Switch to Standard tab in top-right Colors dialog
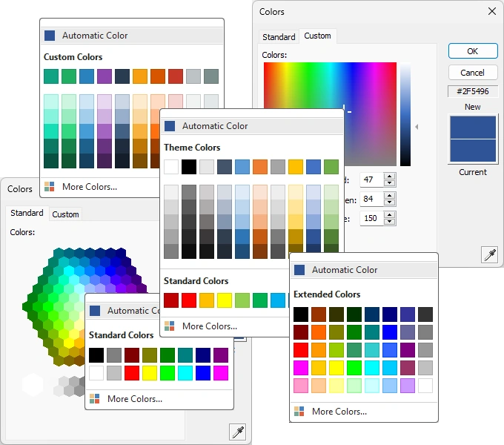 coord(279,37)
